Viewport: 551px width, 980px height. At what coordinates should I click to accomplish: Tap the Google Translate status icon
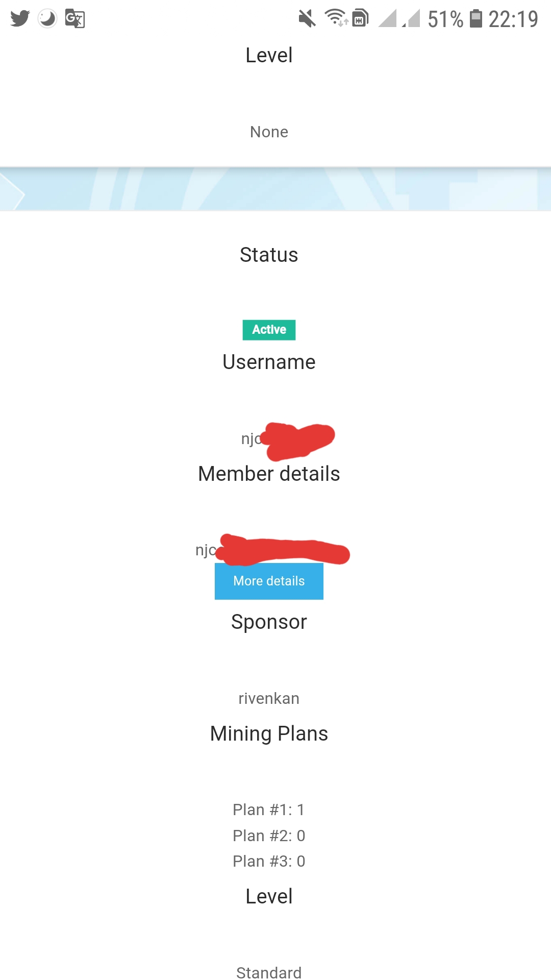click(x=75, y=19)
